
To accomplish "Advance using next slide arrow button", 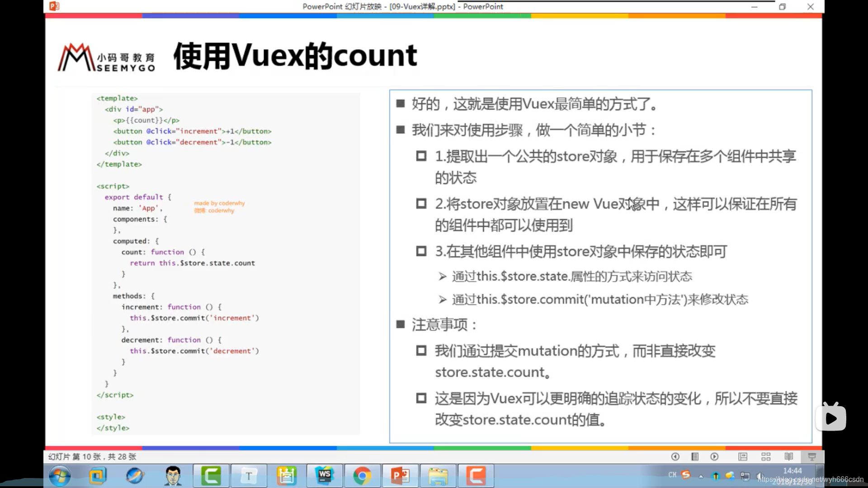I will coord(714,457).
